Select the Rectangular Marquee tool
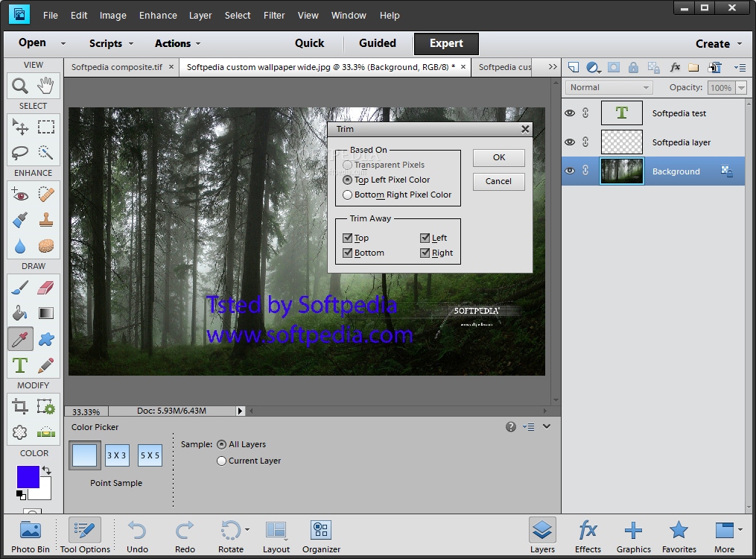 pyautogui.click(x=45, y=127)
